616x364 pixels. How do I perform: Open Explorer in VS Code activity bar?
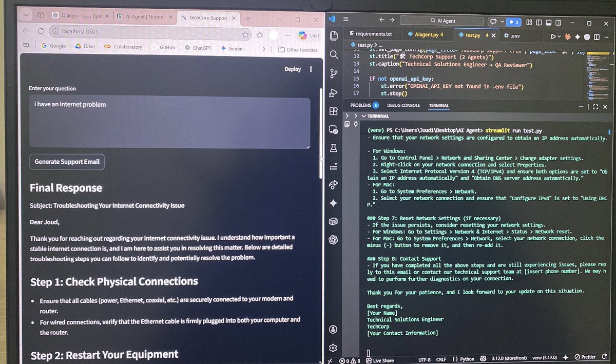334,36
